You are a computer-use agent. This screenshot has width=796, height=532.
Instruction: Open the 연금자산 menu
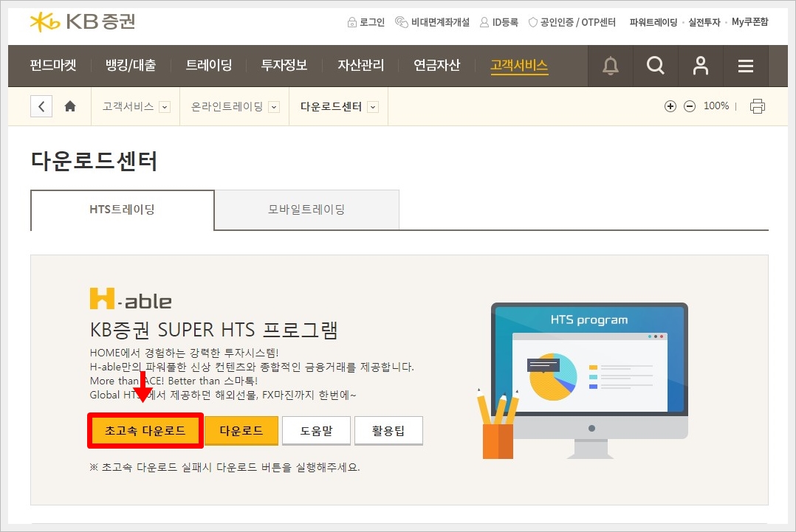point(436,66)
